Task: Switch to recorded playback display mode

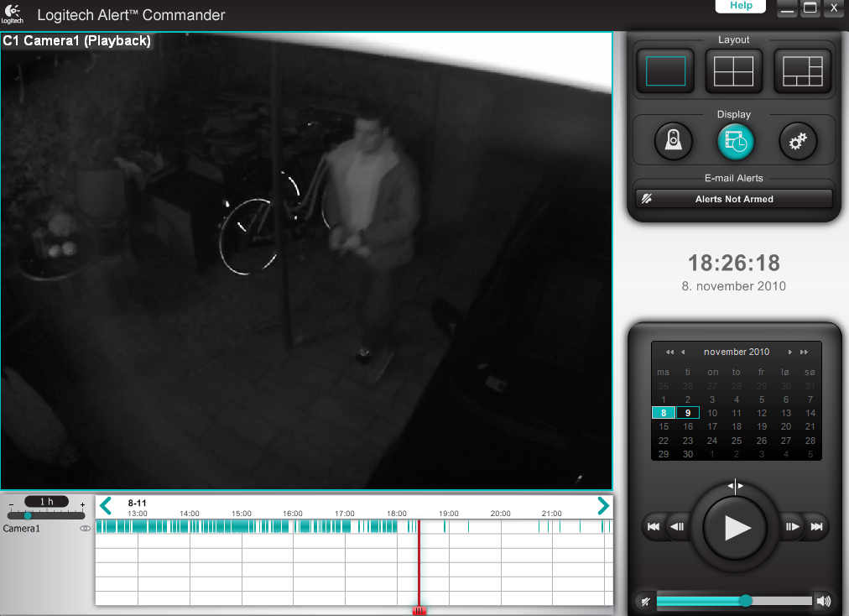Action: (735, 141)
